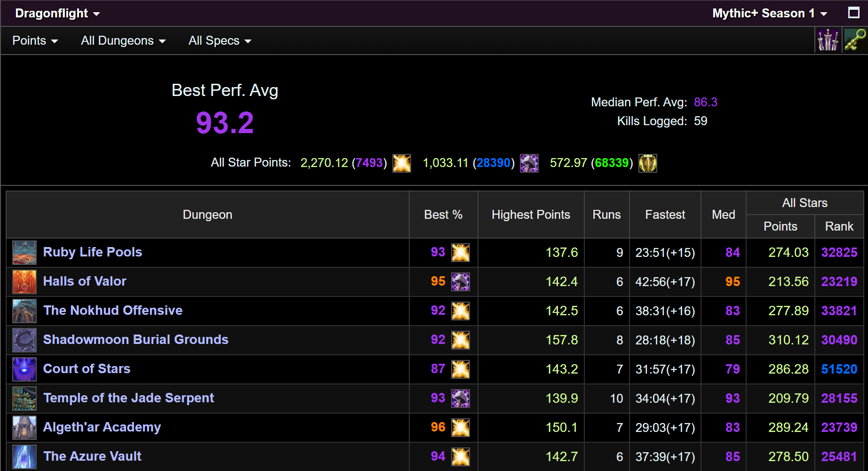Click the healer icon in Temple of the Jade Serpent row
Viewport: 868px width, 471px height.
tap(461, 399)
